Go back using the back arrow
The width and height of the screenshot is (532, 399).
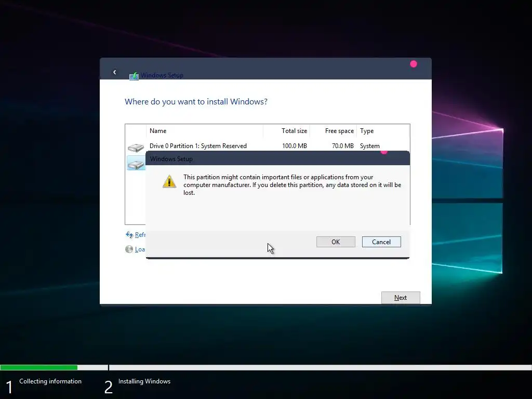coord(115,72)
